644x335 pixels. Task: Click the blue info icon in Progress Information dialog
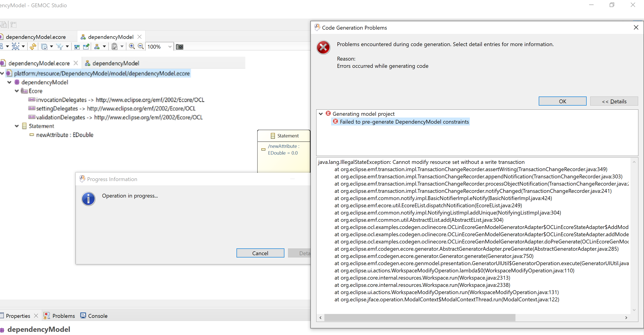pos(88,199)
